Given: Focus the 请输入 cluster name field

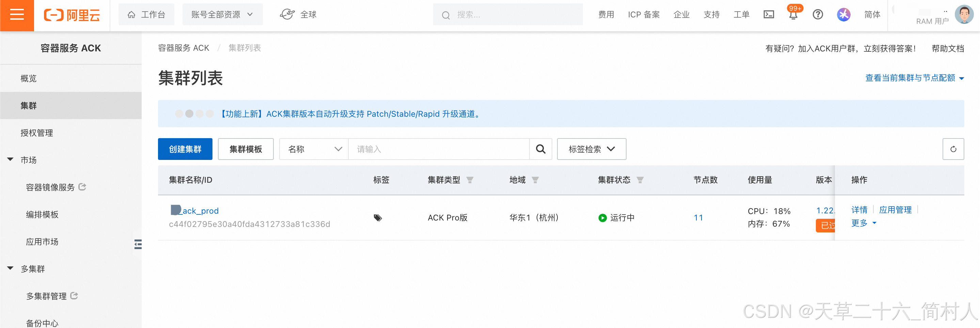Looking at the screenshot, I should pos(439,149).
